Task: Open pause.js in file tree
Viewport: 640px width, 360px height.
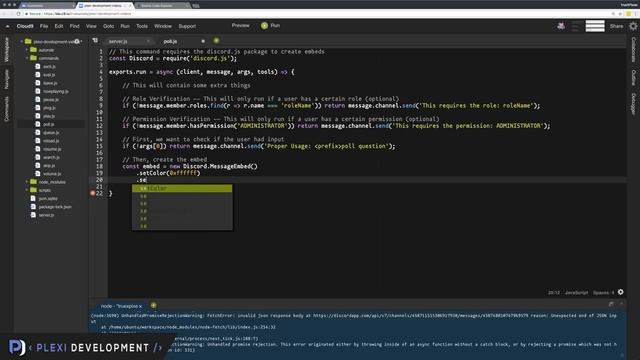Action: [51, 99]
